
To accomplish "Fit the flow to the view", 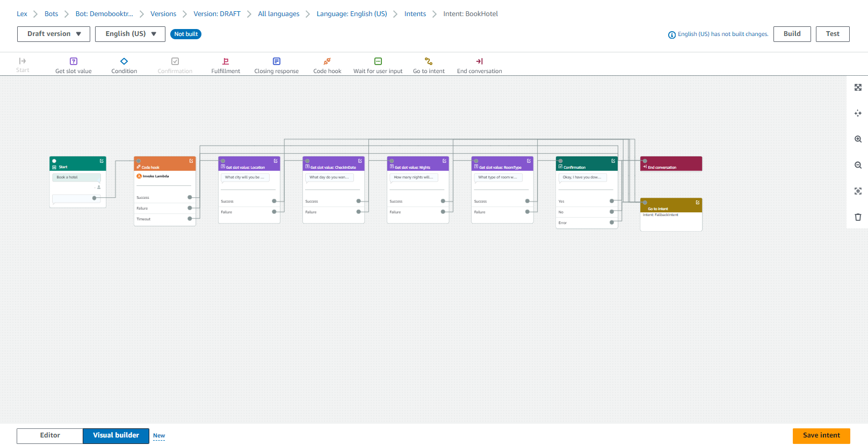I will point(858,191).
